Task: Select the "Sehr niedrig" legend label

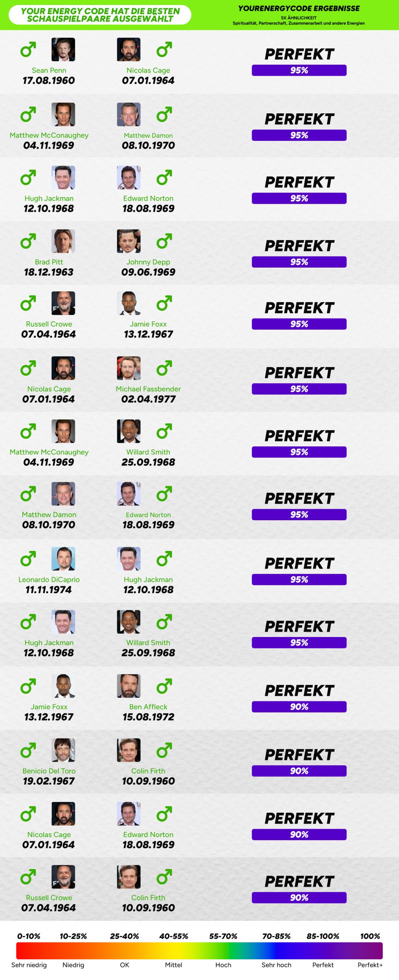Action: (x=29, y=965)
